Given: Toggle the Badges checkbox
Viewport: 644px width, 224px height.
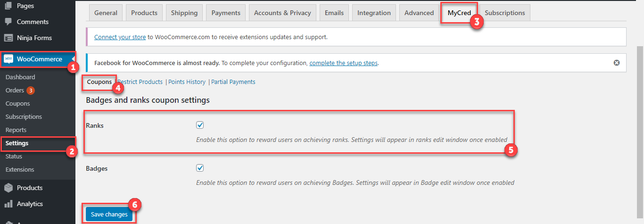Looking at the screenshot, I should [x=200, y=168].
